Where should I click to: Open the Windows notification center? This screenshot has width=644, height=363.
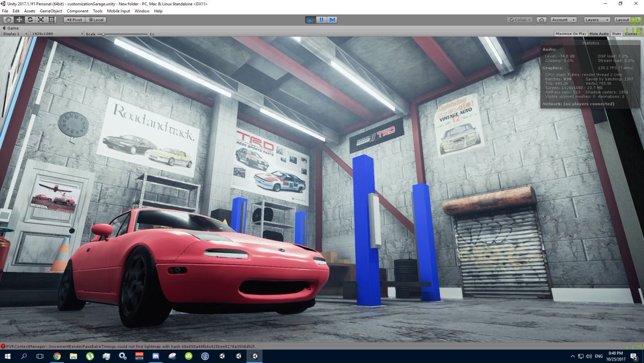(635, 357)
